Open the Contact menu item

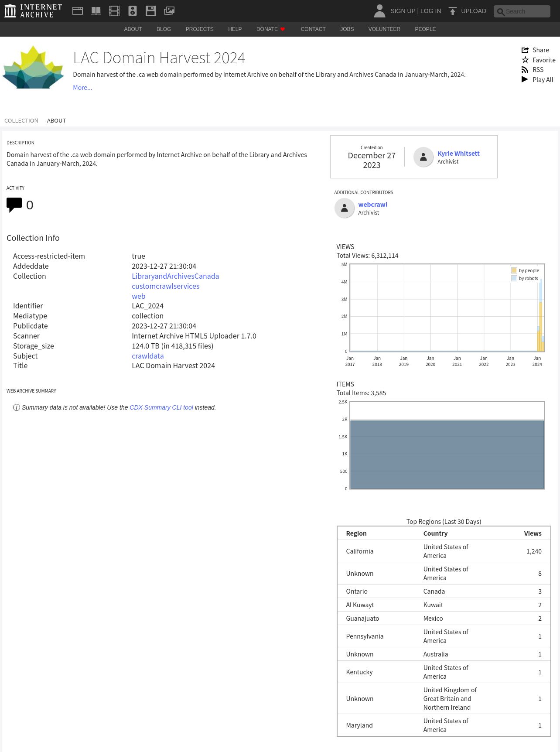pyautogui.click(x=313, y=29)
